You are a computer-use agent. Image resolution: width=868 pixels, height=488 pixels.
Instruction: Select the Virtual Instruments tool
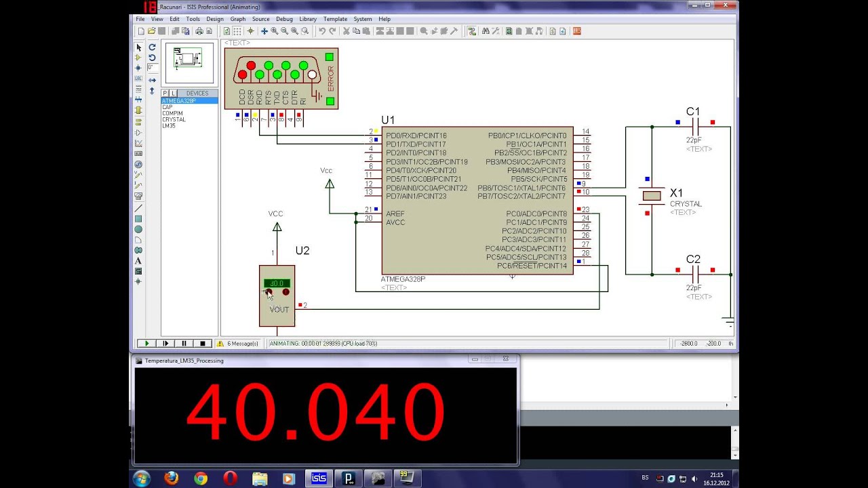[x=138, y=196]
